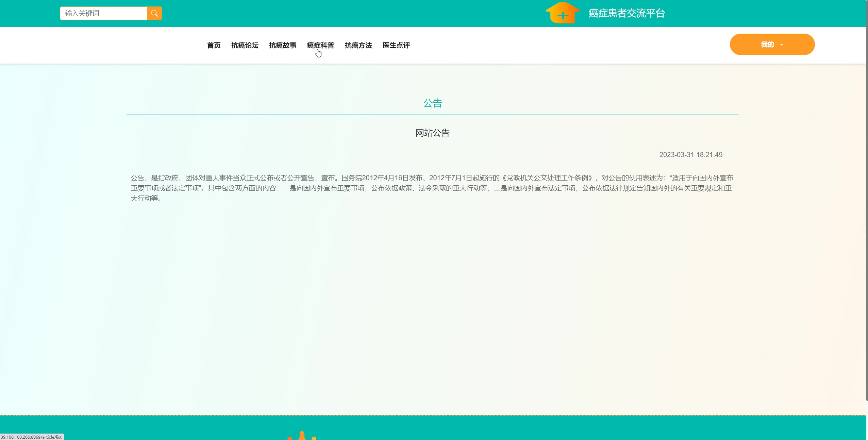Focus the keyword search input field
868x440 pixels.
(x=103, y=13)
